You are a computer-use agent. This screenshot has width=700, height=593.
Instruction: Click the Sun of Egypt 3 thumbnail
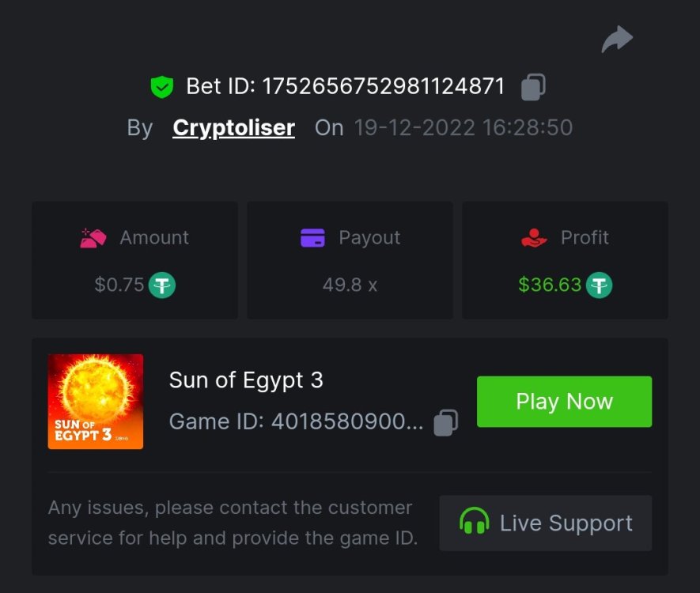click(95, 401)
